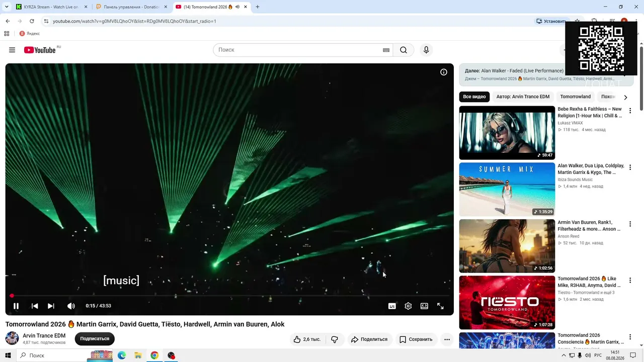This screenshot has height=362, width=644.
Task: Open the Armin Van Buuren, Rank1 video thumbnail
Action: click(507, 246)
